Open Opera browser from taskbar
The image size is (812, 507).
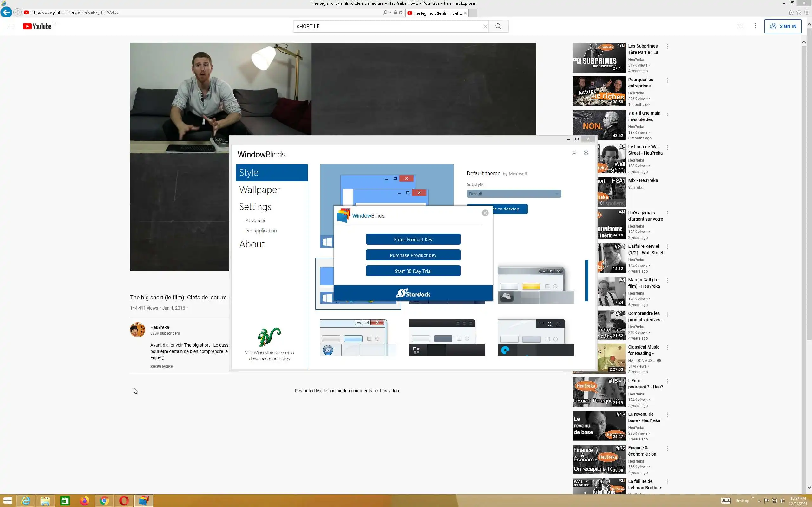pos(124,501)
